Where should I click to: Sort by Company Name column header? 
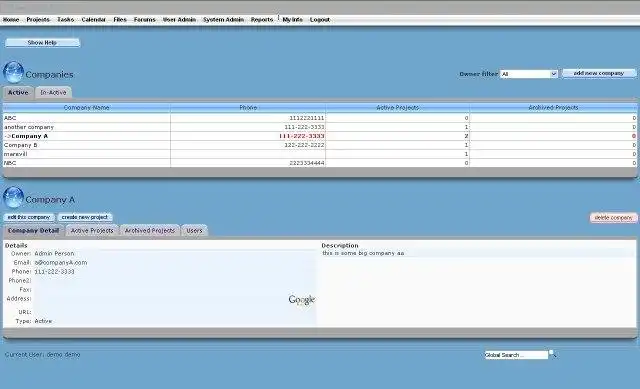coord(87,108)
